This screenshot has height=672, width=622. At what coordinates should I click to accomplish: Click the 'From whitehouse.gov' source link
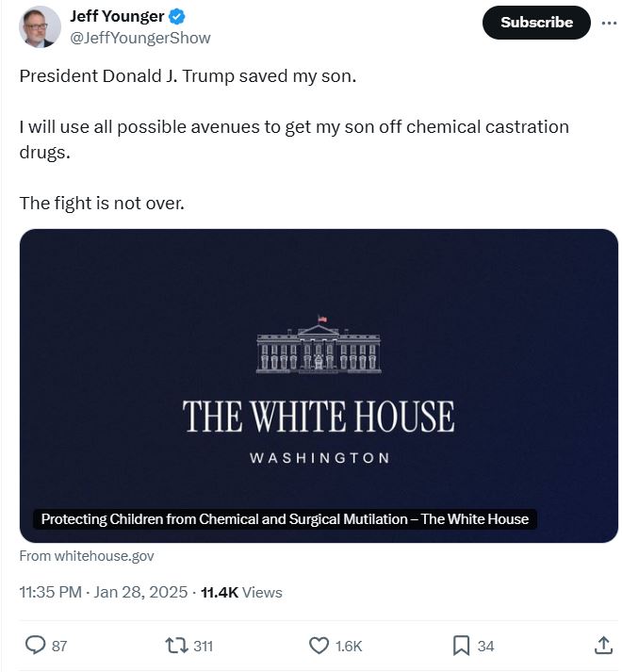[x=87, y=556]
